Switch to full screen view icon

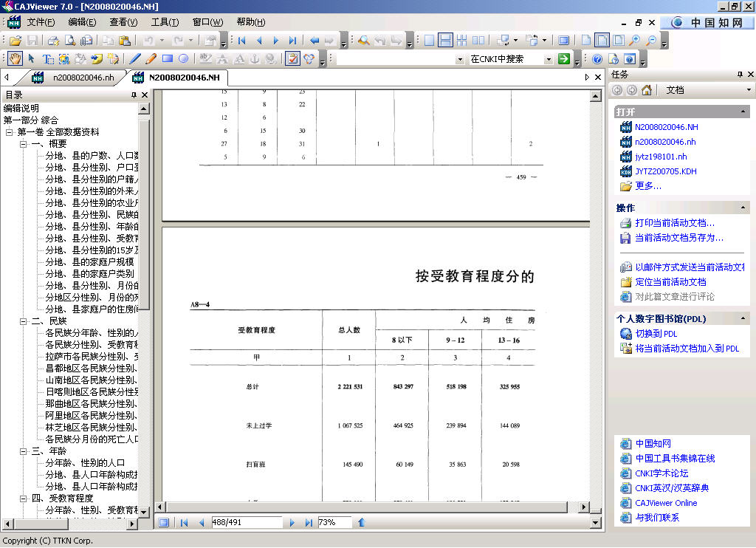563,42
